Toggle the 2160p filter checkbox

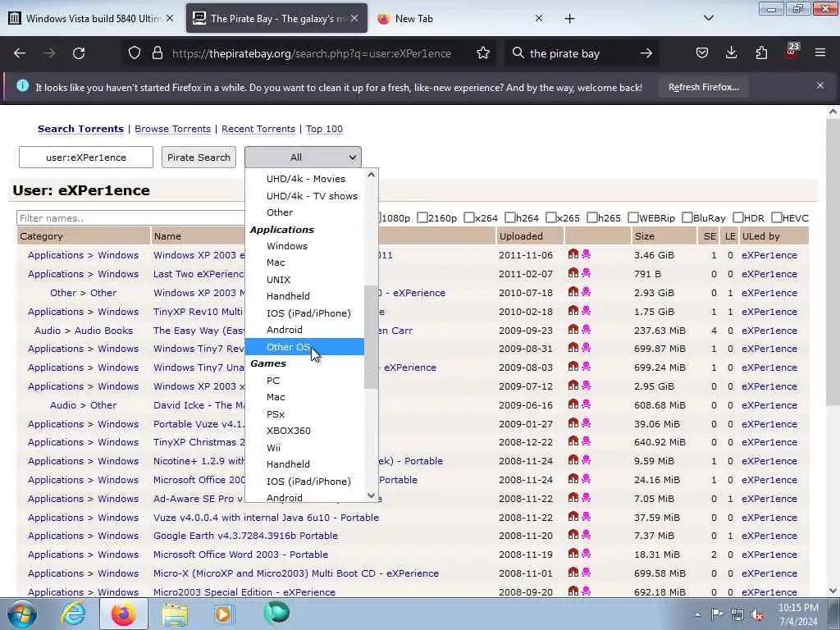[x=422, y=217]
